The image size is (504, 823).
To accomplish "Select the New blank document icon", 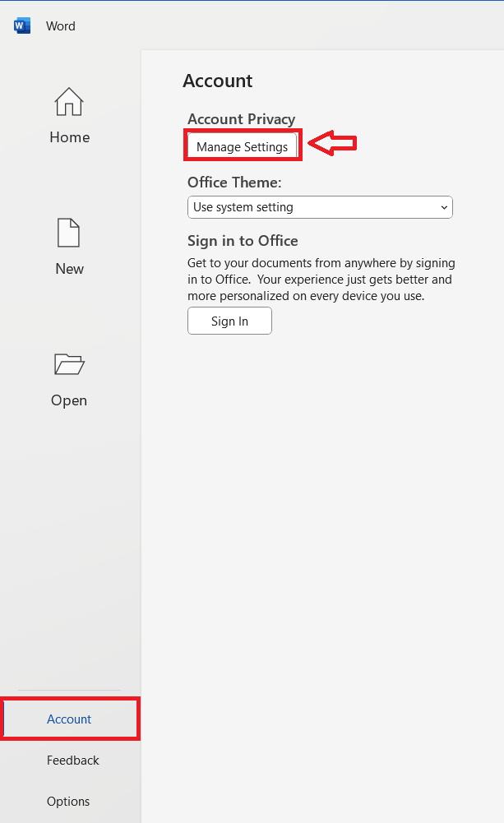I will 69,233.
